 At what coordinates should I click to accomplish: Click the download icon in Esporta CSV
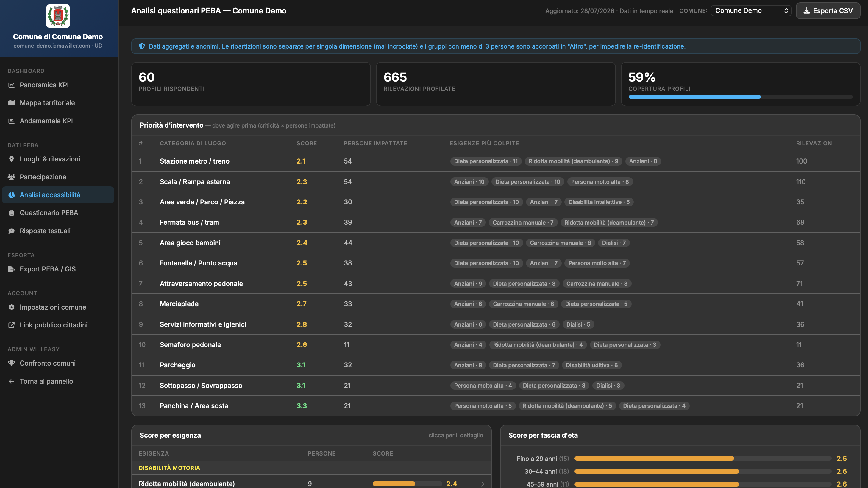[x=807, y=11]
